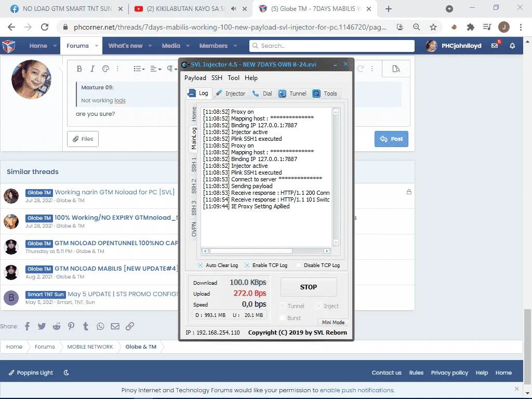
Task: Open the SSH menu in SVL Injector
Action: pos(217,78)
